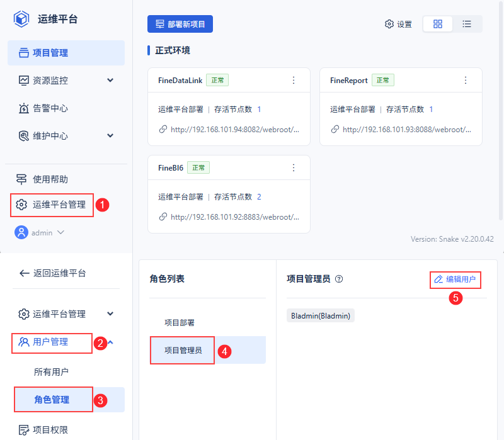504x440 pixels.
Task: Open the FineBI6 URL ending in 8883/webroot
Action: coord(235,217)
